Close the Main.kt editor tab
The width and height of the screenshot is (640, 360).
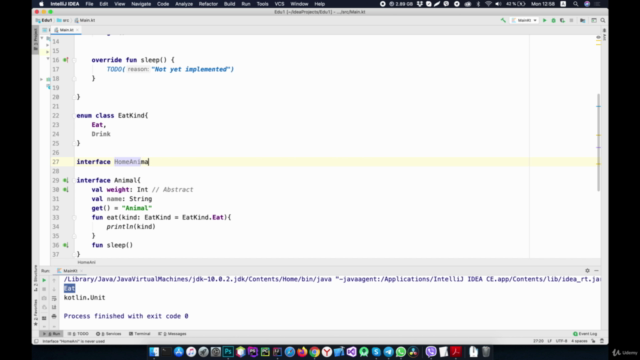pyautogui.click(x=78, y=30)
